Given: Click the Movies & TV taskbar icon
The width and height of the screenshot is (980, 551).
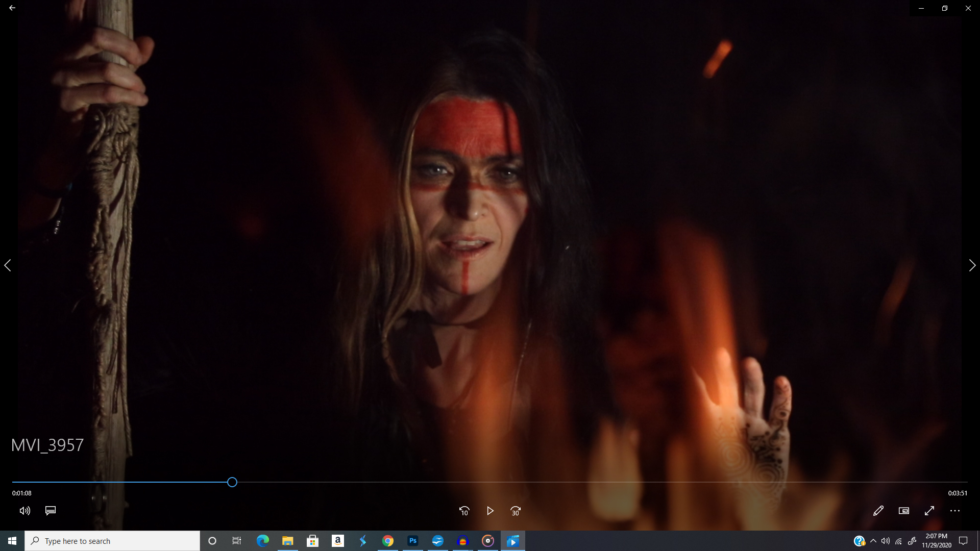Looking at the screenshot, I should tap(513, 541).
